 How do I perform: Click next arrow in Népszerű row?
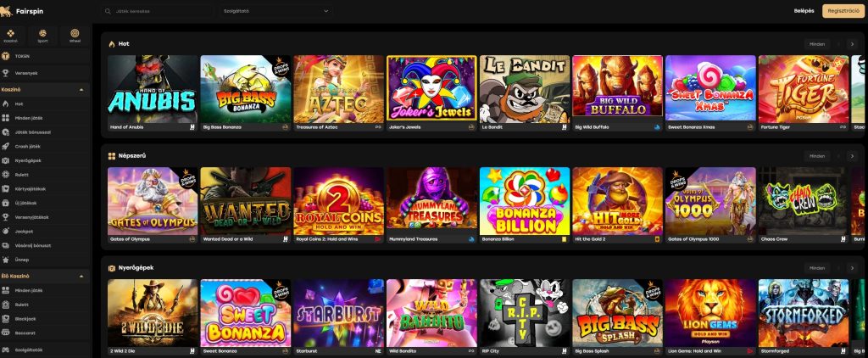[852, 156]
